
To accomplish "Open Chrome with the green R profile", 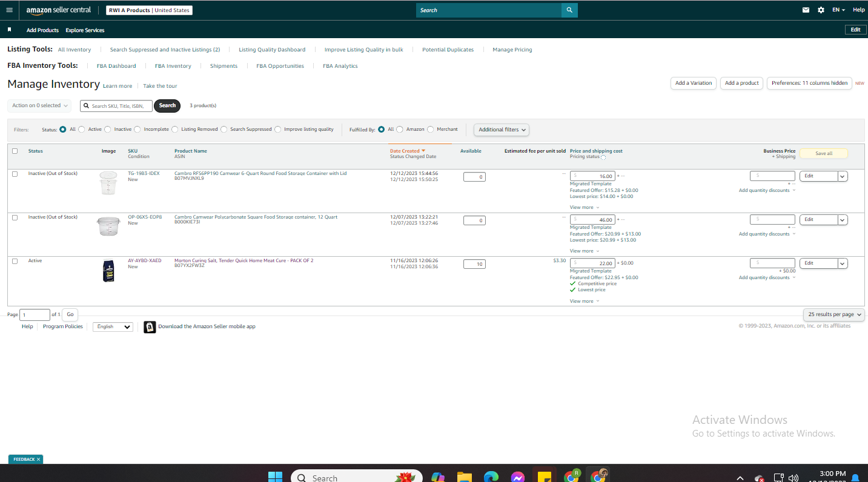I will [x=571, y=476].
